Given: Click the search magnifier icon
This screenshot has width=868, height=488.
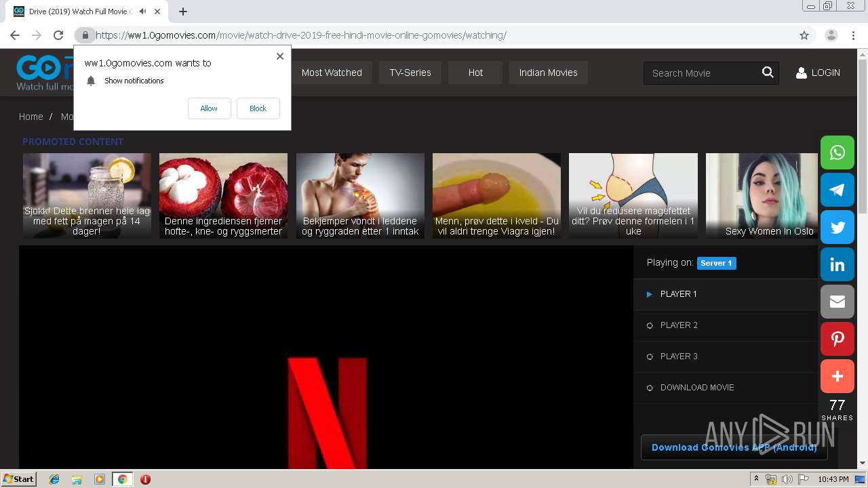Looking at the screenshot, I should (x=768, y=73).
